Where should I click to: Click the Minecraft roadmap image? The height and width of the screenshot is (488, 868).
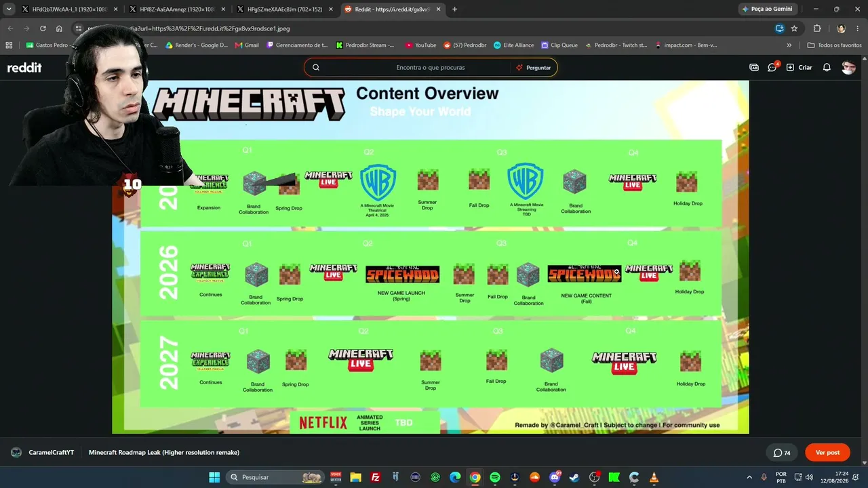tap(431, 257)
